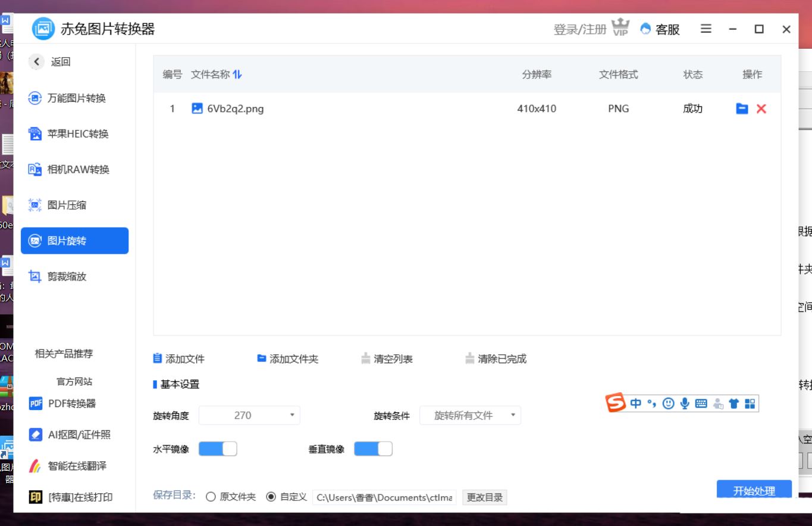
Task: Sort list by 文件名称 arrows
Action: coord(237,74)
